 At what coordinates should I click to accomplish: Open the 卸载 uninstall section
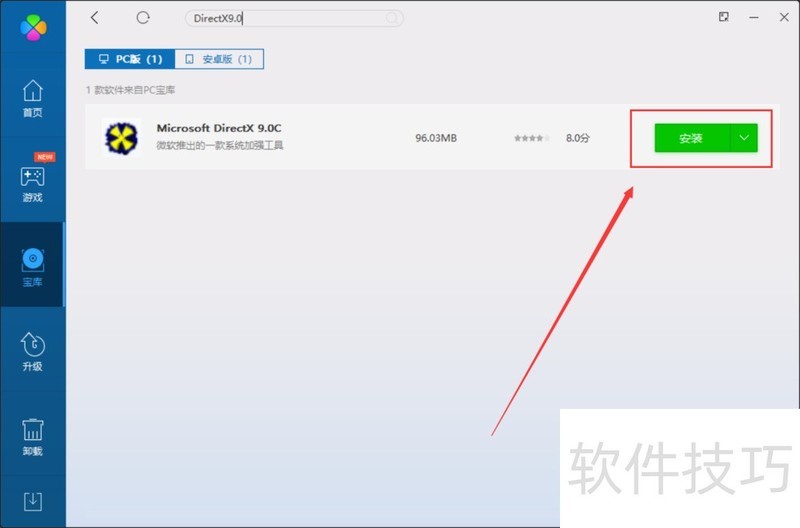[x=33, y=437]
